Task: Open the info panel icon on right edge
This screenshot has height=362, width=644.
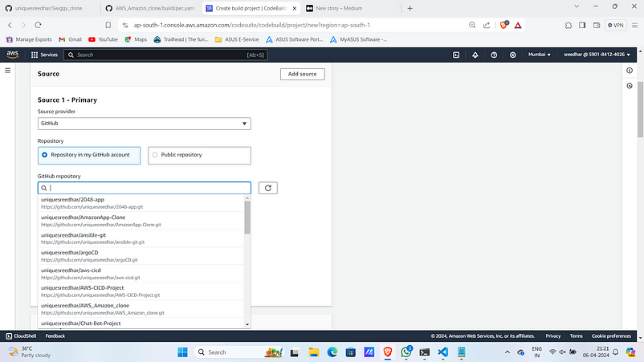Action: click(630, 71)
